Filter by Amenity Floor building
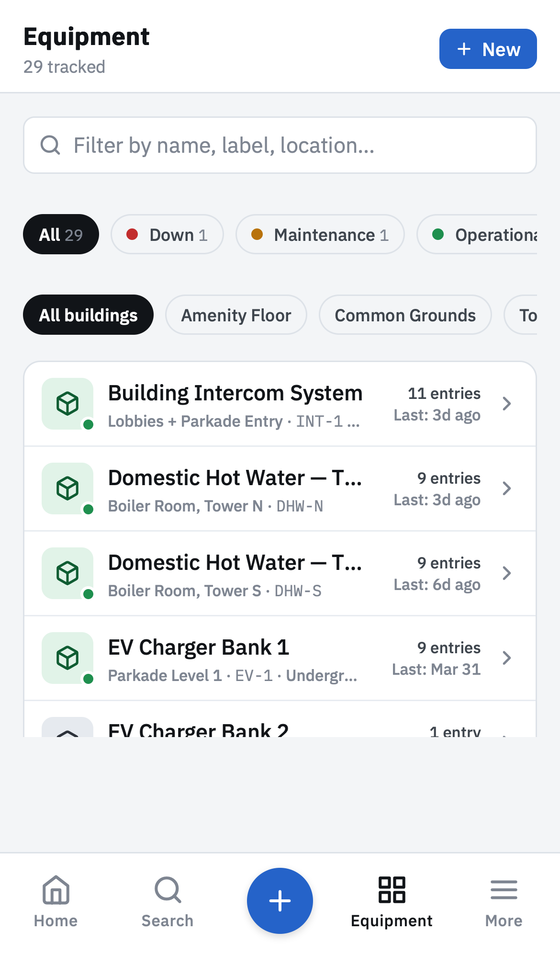This screenshot has width=560, height=954. click(x=236, y=315)
